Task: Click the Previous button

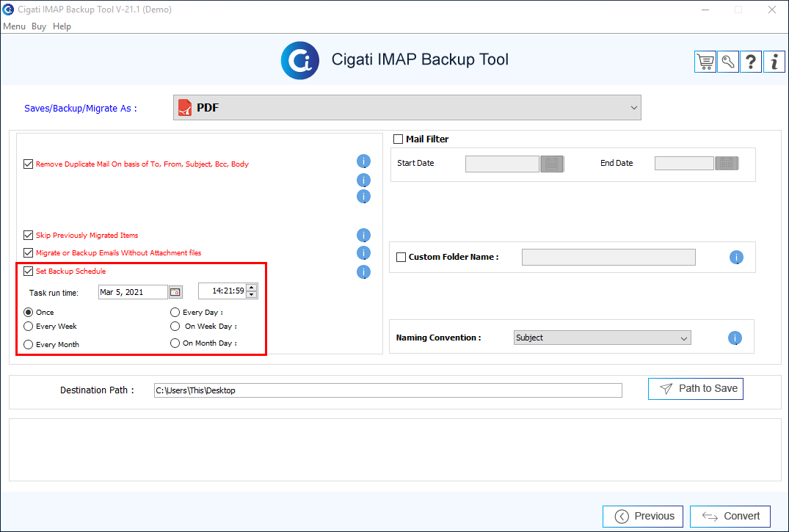Action: click(642, 517)
